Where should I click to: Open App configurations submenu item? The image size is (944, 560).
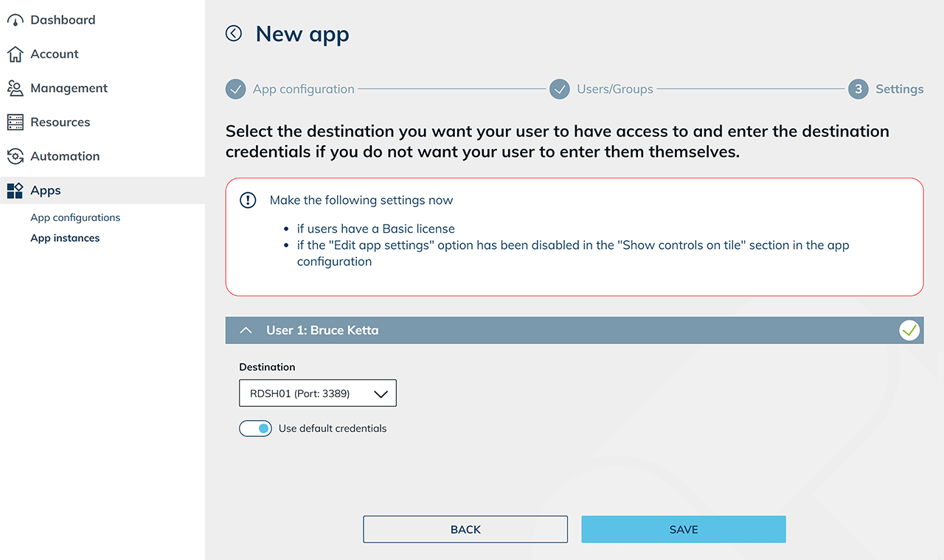click(x=75, y=217)
